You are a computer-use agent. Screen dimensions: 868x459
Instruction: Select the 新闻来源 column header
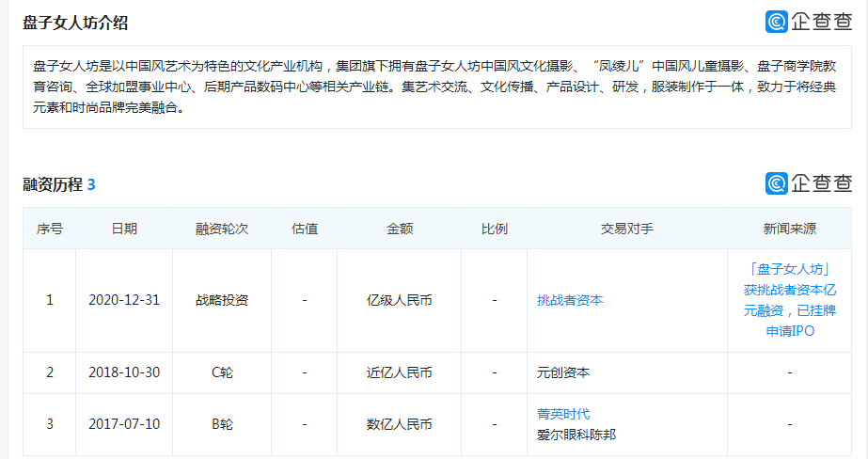pyautogui.click(x=789, y=229)
